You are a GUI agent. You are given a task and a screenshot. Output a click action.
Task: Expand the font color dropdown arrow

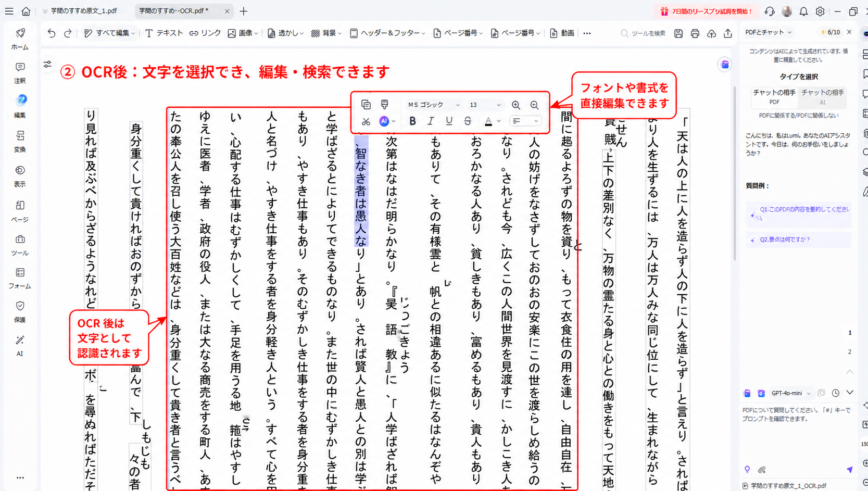(499, 121)
